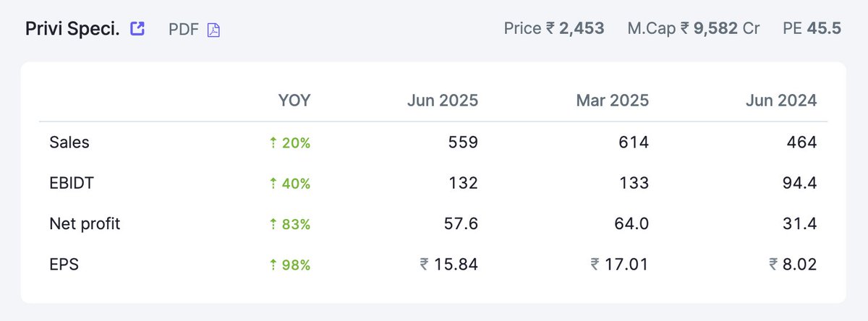Image resolution: width=868 pixels, height=321 pixels.
Task: Select the Price ₹ 2,453 value
Action: pos(554,29)
